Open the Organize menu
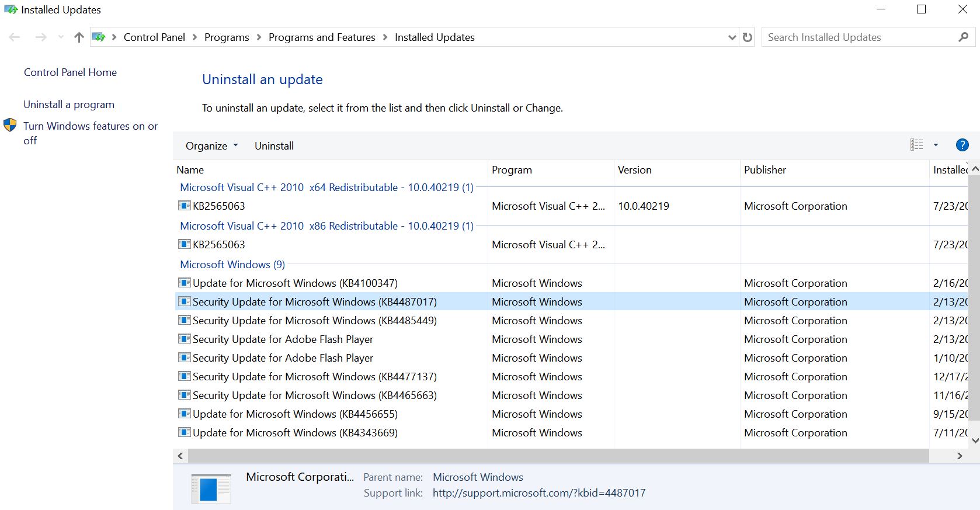The height and width of the screenshot is (510, 980). tap(211, 146)
